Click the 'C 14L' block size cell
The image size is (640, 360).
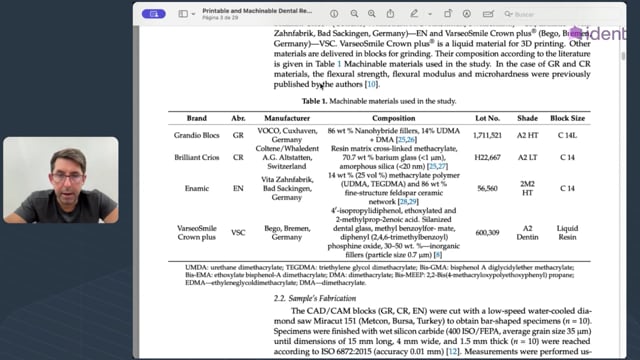[x=567, y=135]
